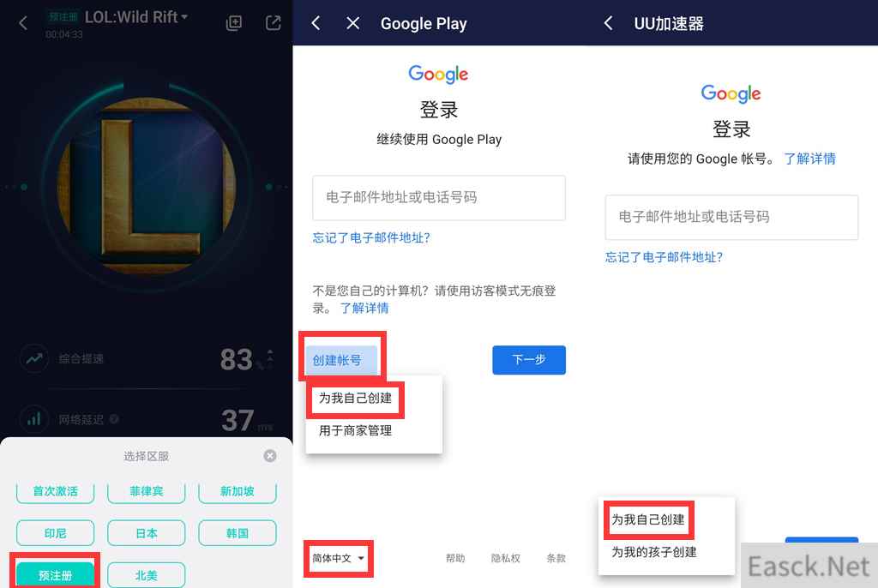Focus the email field under 请使用您的 Google 帐号
This screenshot has width=878, height=588.
tap(731, 217)
